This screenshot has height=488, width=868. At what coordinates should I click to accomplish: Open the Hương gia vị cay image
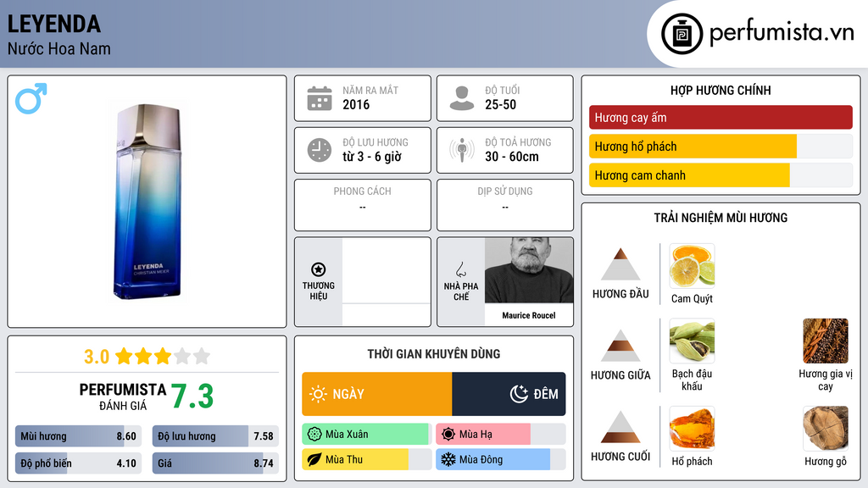(x=826, y=341)
